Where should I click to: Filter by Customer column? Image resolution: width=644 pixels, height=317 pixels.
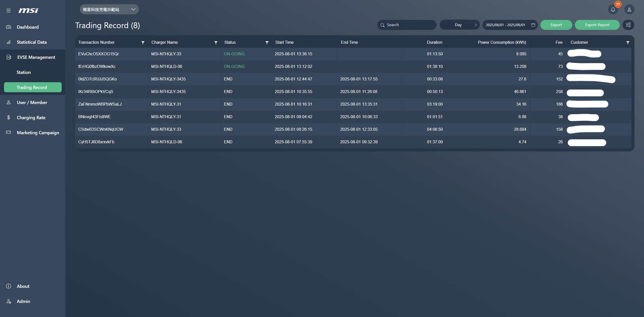628,43
